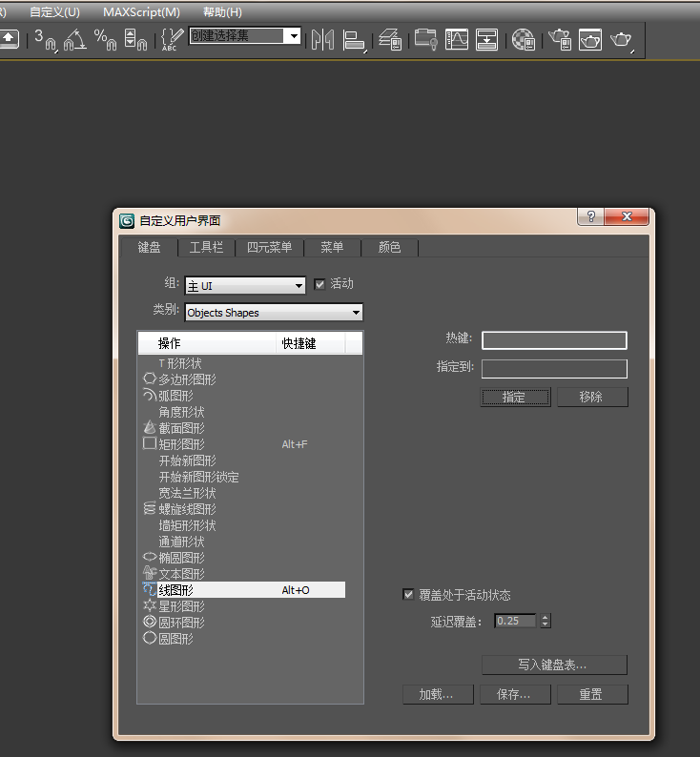Toggle the Percent Snap tool

106,40
